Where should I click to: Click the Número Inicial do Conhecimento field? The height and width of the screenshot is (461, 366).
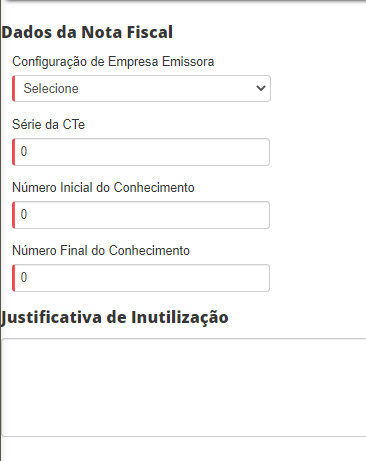(141, 215)
